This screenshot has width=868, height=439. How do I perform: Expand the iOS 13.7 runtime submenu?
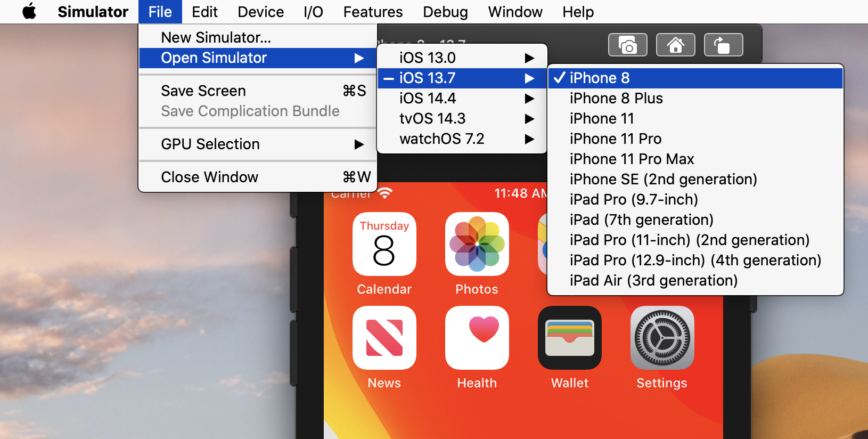tap(462, 78)
